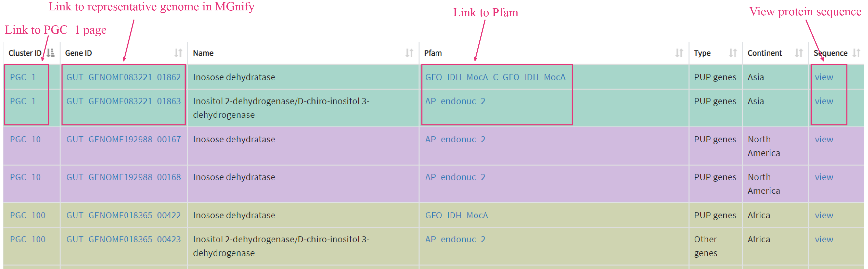Click the Pfam column sort icon
The width and height of the screenshot is (868, 269).
(x=679, y=53)
